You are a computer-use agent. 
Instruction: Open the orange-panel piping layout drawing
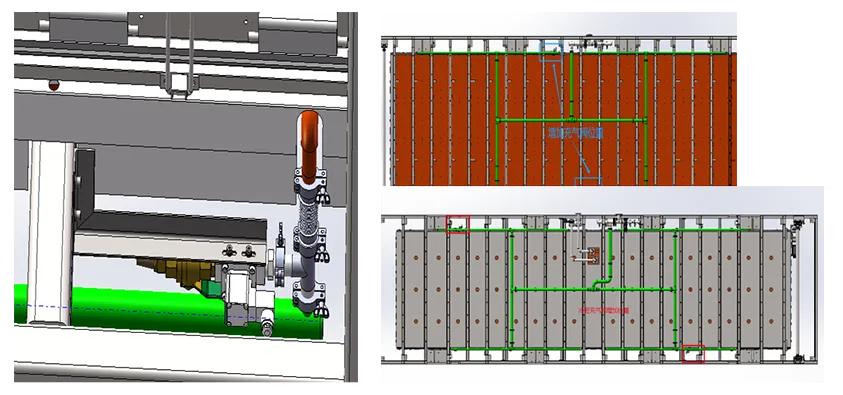click(559, 99)
